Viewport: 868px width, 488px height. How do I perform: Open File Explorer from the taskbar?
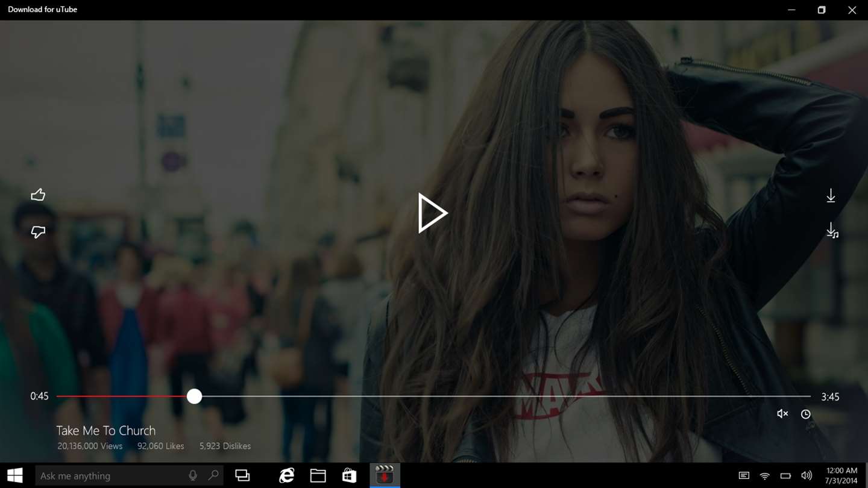click(x=318, y=475)
